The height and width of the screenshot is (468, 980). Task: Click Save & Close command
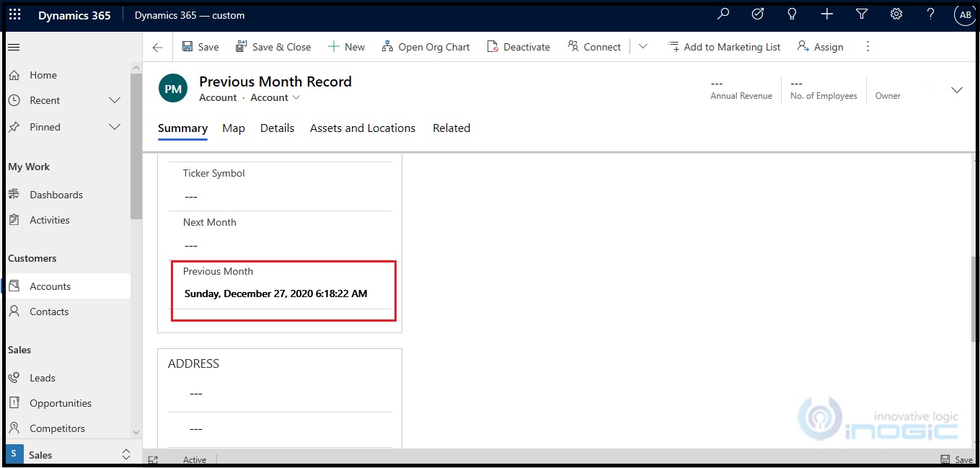273,47
